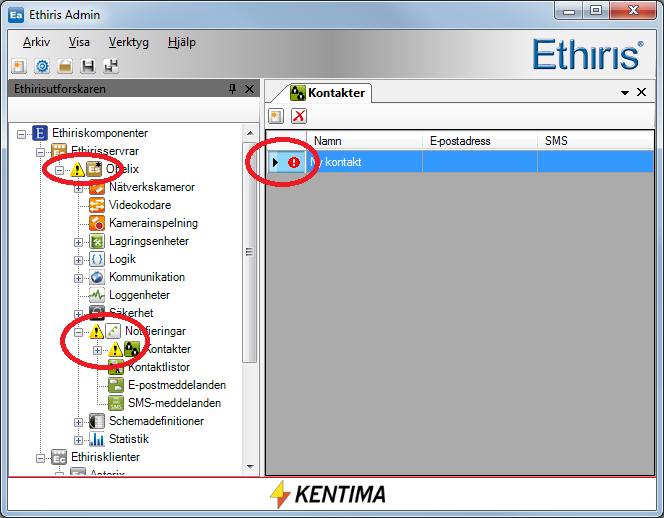Select Nätverkskameror in the tree
Image resolution: width=664 pixels, height=518 pixels.
[x=152, y=187]
